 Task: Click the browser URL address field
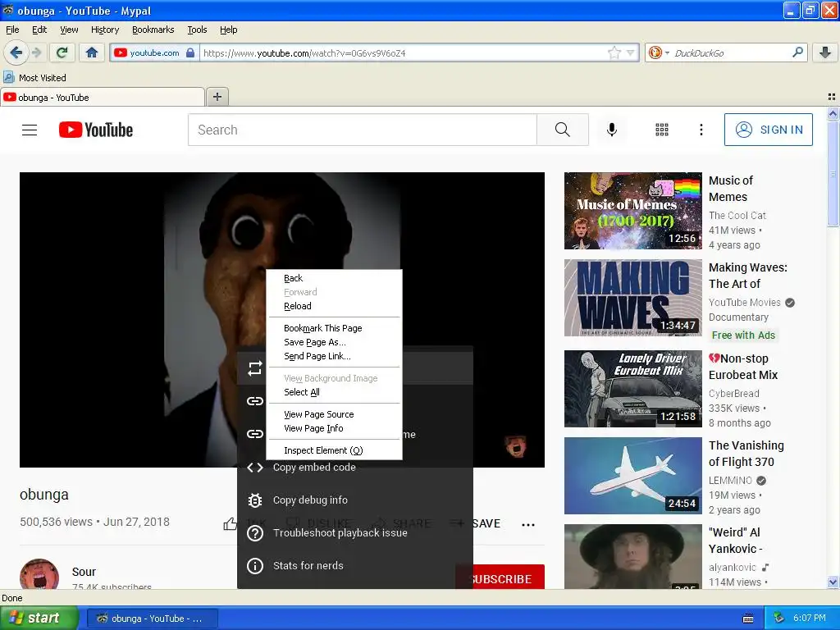[402, 52]
